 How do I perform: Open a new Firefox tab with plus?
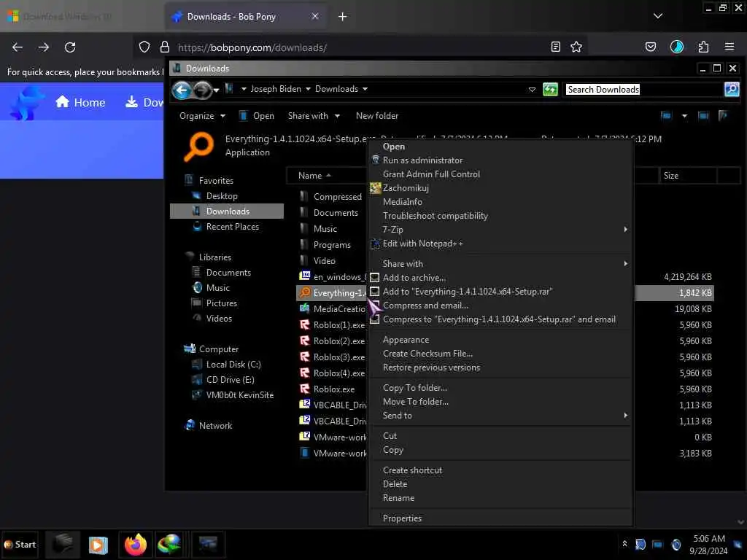(343, 17)
